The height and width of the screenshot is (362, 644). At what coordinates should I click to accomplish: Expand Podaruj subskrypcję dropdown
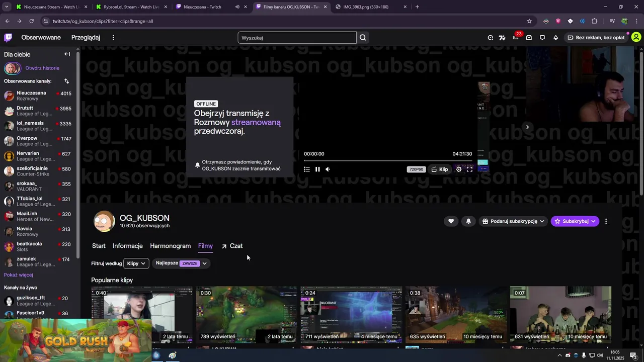coord(513,221)
